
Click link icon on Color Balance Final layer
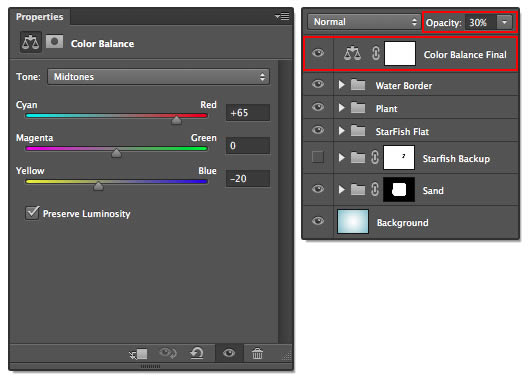pos(376,53)
